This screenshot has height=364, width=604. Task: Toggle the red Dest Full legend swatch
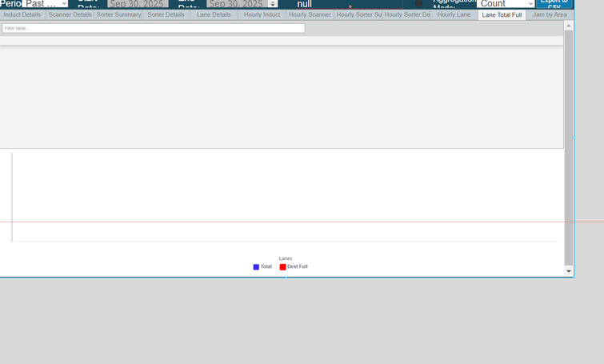click(x=282, y=267)
